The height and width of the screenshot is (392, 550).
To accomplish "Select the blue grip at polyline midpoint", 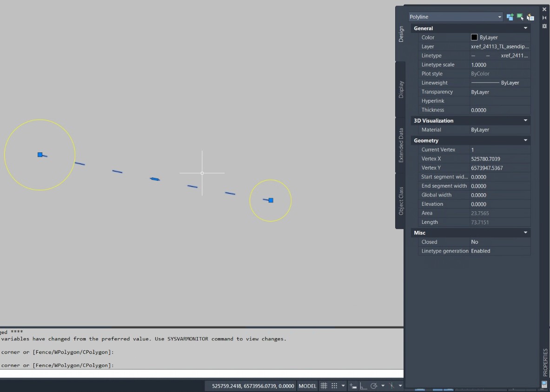I will 155,179.
